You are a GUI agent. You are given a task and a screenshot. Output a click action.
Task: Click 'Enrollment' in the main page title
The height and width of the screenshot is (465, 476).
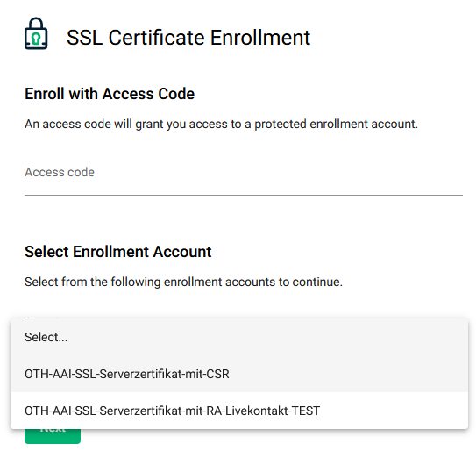click(x=260, y=38)
